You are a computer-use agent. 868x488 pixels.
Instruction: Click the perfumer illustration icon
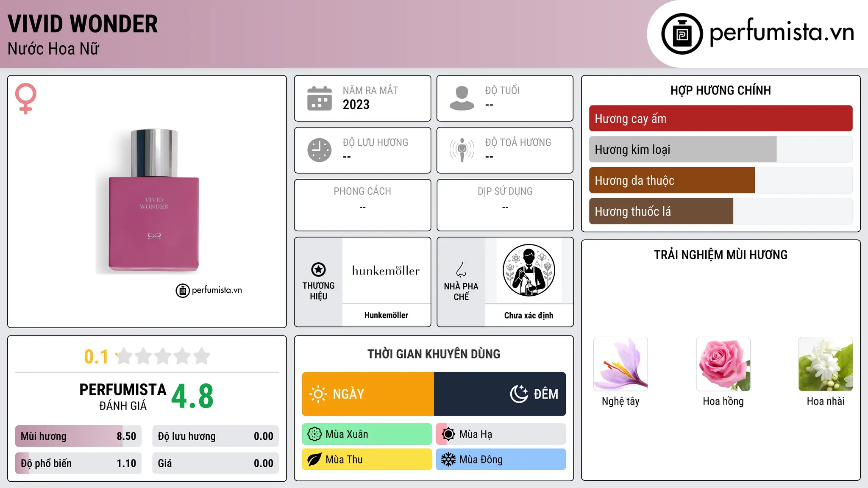(529, 270)
